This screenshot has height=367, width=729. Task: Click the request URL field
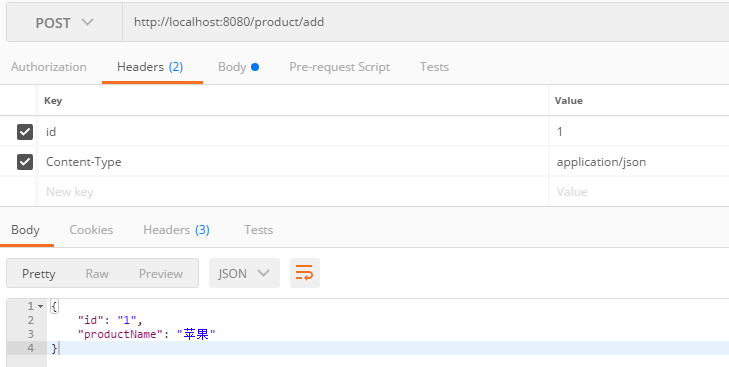click(x=425, y=22)
